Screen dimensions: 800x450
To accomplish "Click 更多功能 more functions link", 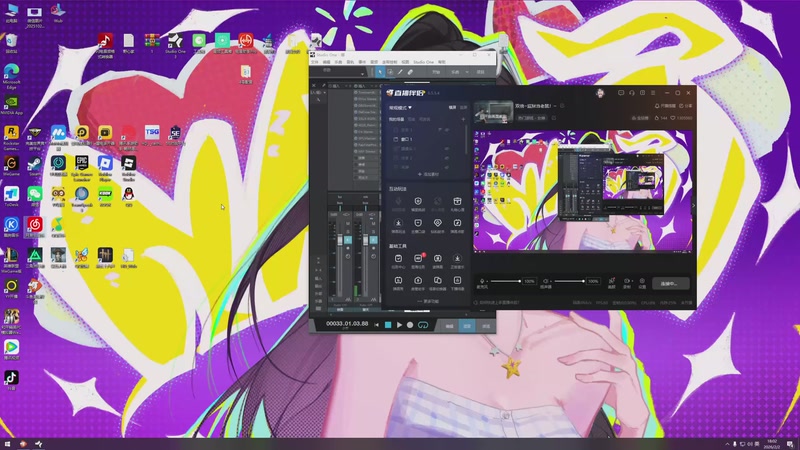I will coord(428,302).
